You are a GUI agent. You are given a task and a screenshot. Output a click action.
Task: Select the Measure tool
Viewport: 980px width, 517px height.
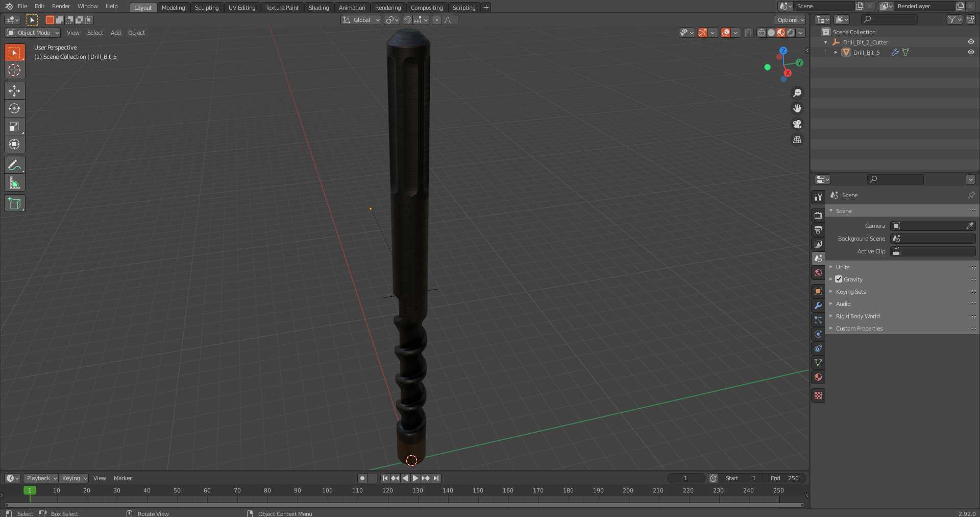14,183
